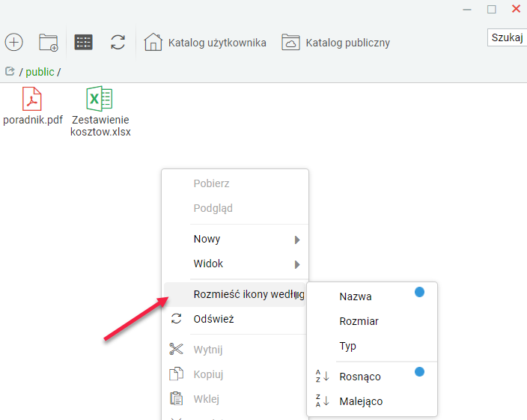527x420 pixels.
Task: Click the refresh arrows toolbar icon
Action: (118, 43)
